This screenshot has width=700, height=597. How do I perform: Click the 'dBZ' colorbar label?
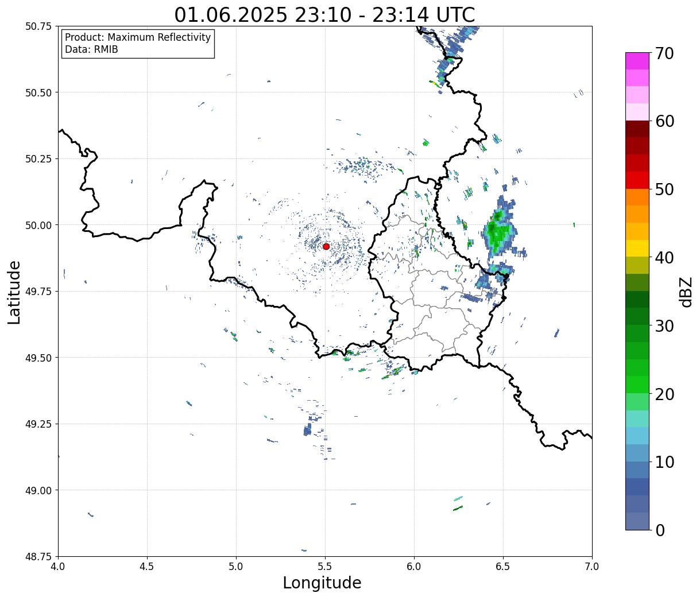pos(686,291)
